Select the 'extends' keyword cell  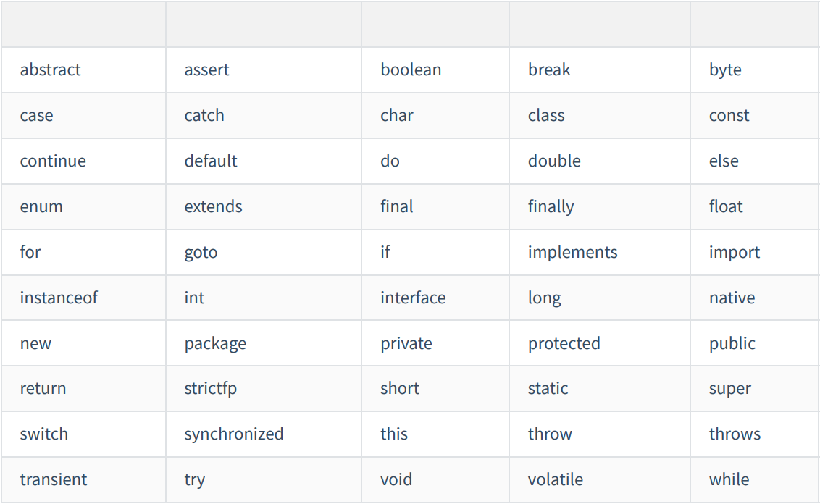pos(213,206)
